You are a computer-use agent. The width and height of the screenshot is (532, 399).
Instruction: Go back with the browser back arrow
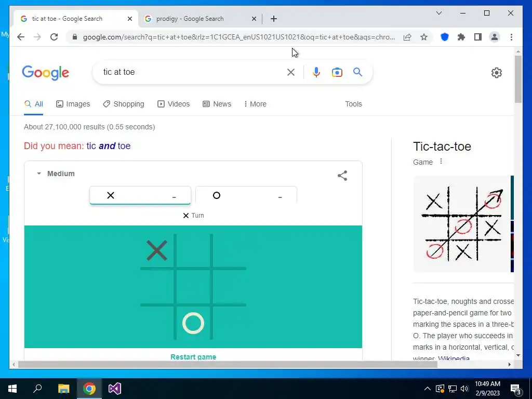[x=21, y=37]
